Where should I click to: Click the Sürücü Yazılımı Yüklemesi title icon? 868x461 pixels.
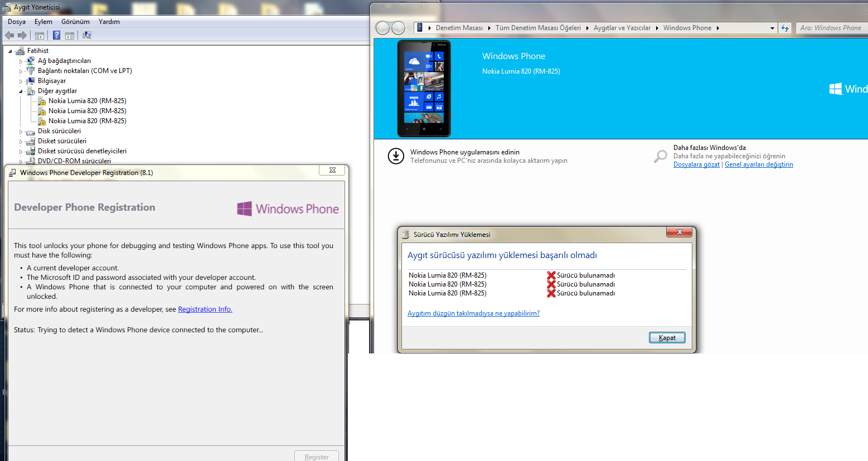click(x=406, y=234)
